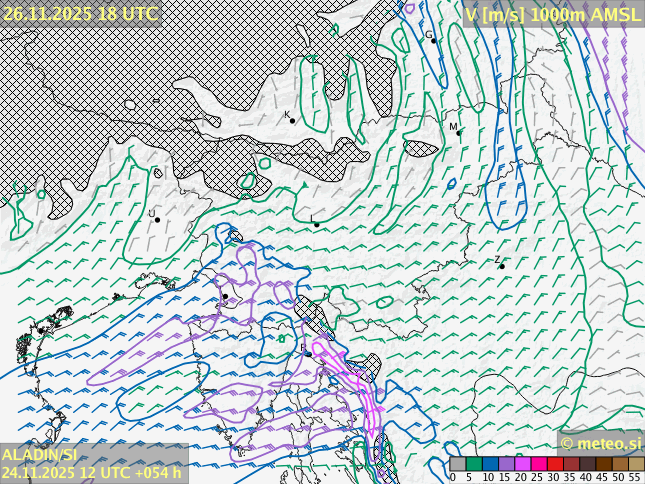Pick the gray 0 m/s legend swatch
This screenshot has width=645, height=484.
tap(458, 464)
